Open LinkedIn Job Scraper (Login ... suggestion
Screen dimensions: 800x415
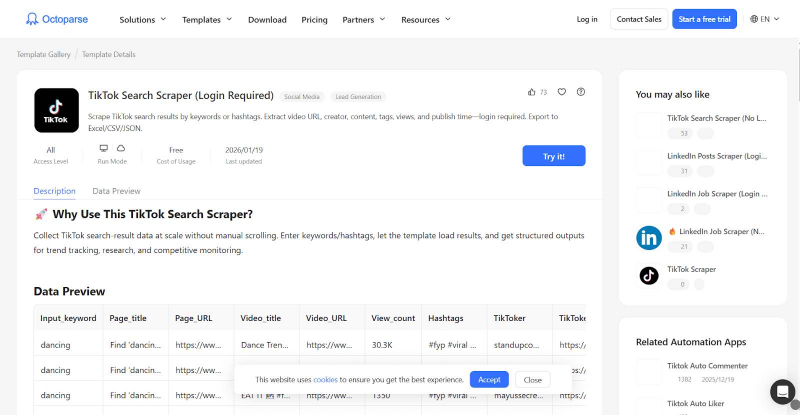pyautogui.click(x=717, y=193)
